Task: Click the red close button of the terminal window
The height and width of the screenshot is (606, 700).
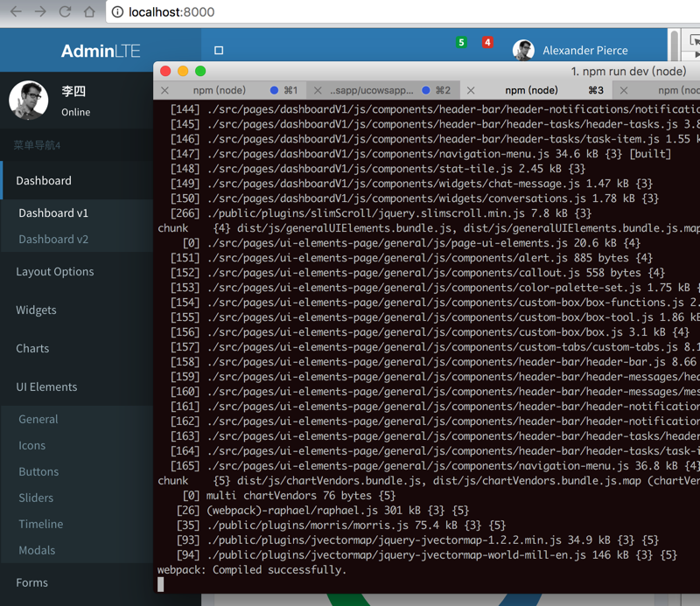Action: click(x=165, y=71)
